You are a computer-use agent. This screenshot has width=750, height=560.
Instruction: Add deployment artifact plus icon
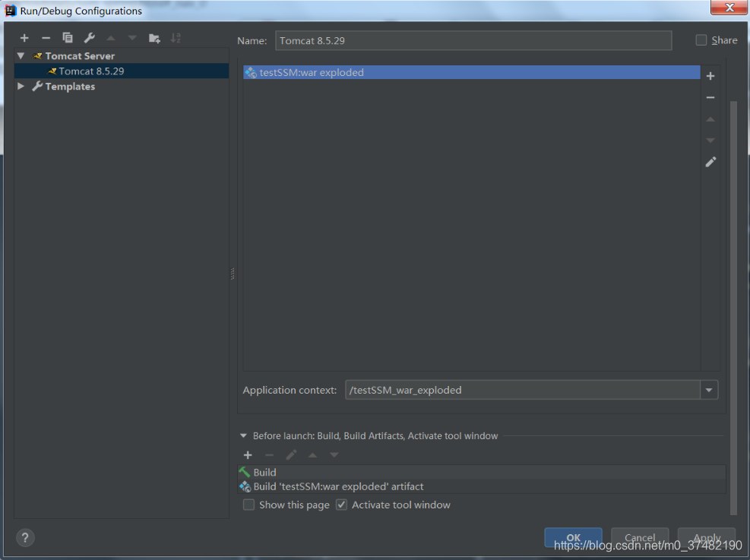(x=710, y=76)
